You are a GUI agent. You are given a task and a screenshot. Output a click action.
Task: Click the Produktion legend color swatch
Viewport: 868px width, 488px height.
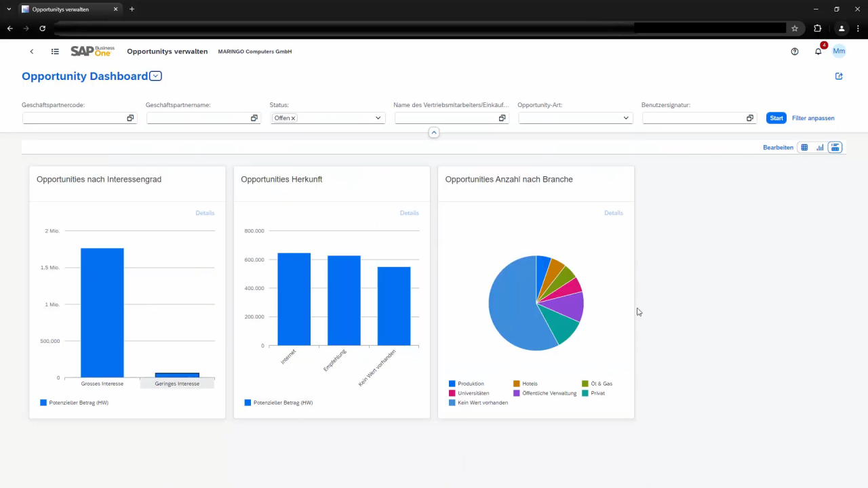tap(452, 383)
